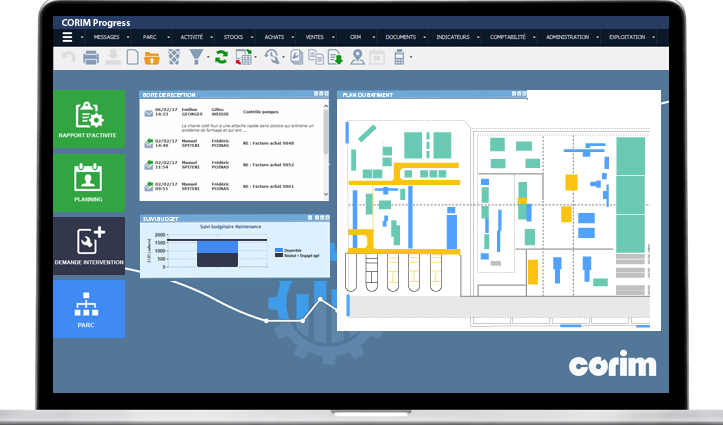Open the funnel filter dropdown arrow
723x425 pixels.
[208, 58]
